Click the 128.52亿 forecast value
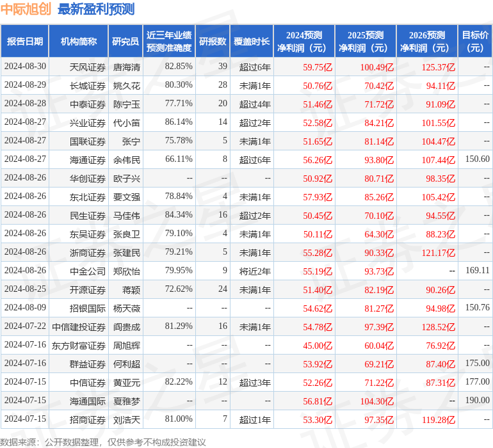The image size is (493, 448). 439,326
